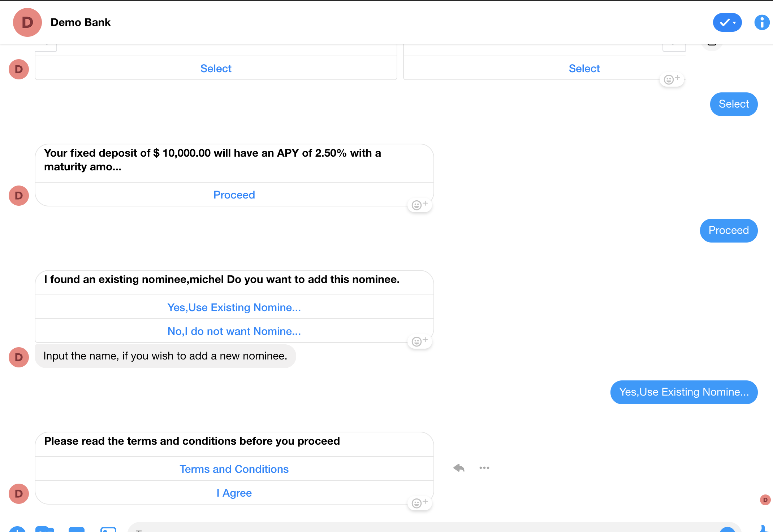Click the more options ellipsis icon
The height and width of the screenshot is (532, 773).
point(485,468)
